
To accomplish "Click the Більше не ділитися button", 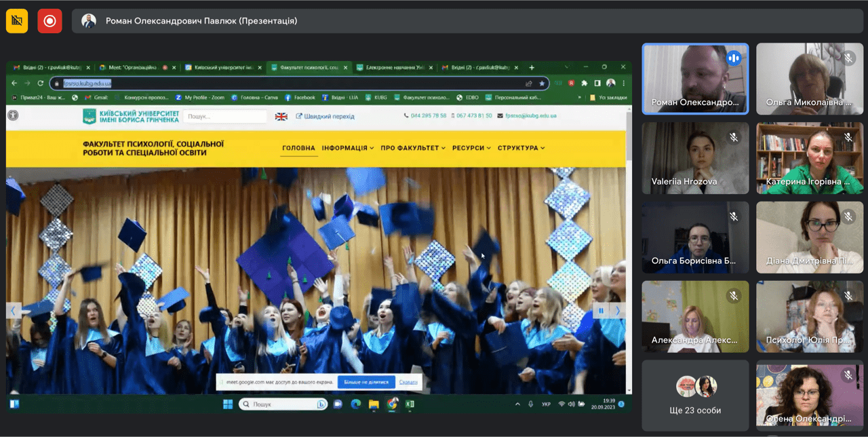I will point(365,382).
